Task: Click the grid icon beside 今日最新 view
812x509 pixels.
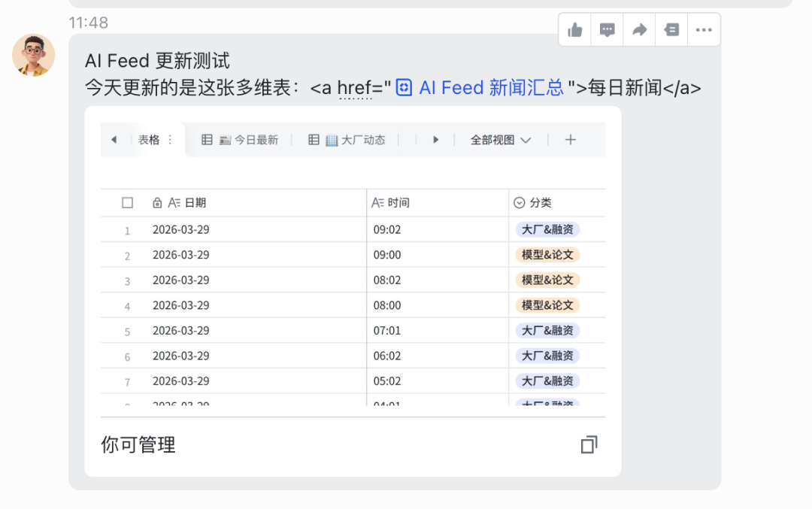Action: (x=207, y=139)
